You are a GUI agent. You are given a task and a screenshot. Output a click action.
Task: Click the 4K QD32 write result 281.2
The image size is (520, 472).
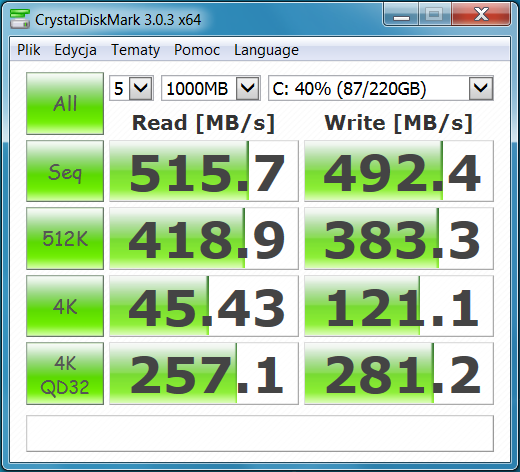399,374
